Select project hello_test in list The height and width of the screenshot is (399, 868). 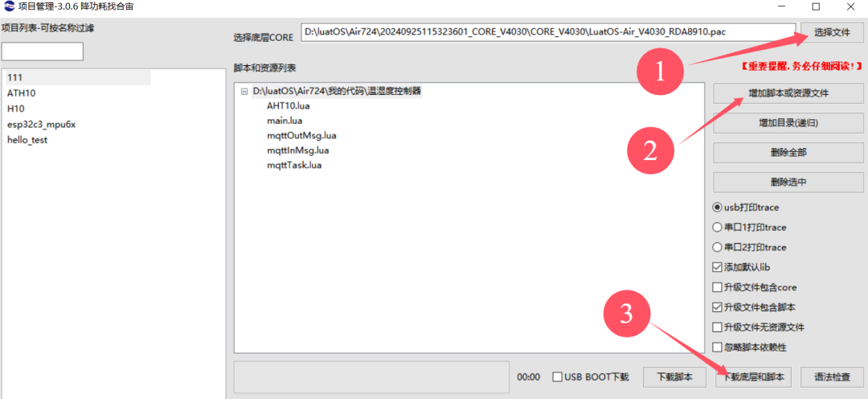(27, 140)
